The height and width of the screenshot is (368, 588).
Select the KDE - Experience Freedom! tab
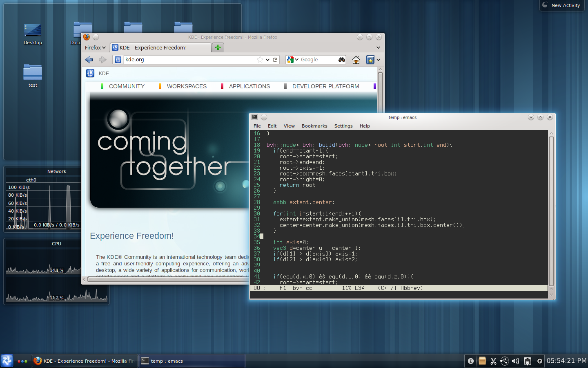click(161, 47)
